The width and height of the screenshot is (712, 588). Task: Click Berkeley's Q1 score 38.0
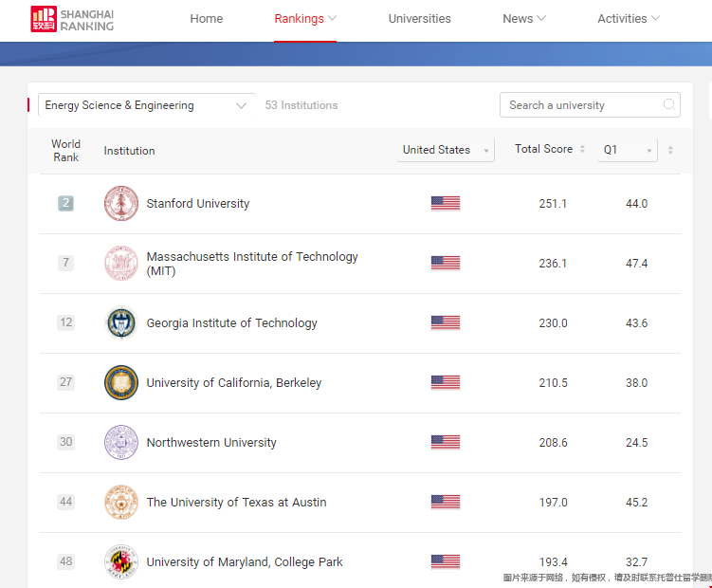[x=636, y=383]
